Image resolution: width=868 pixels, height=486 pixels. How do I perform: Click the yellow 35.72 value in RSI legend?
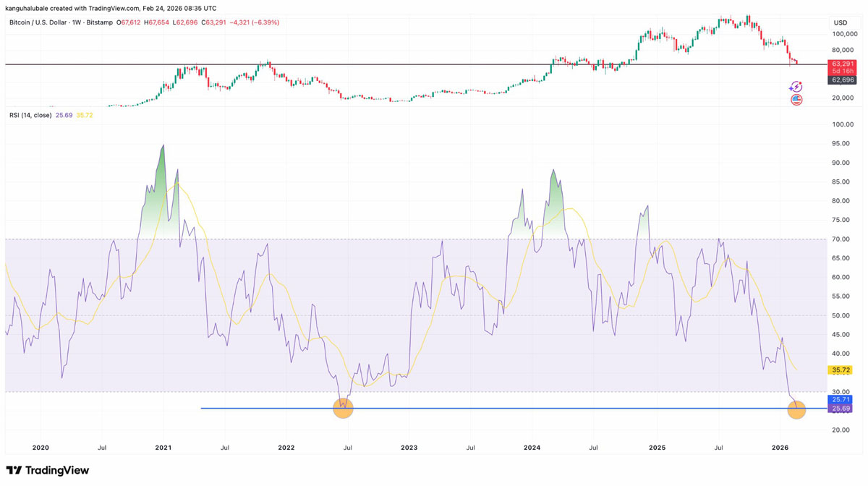85,115
